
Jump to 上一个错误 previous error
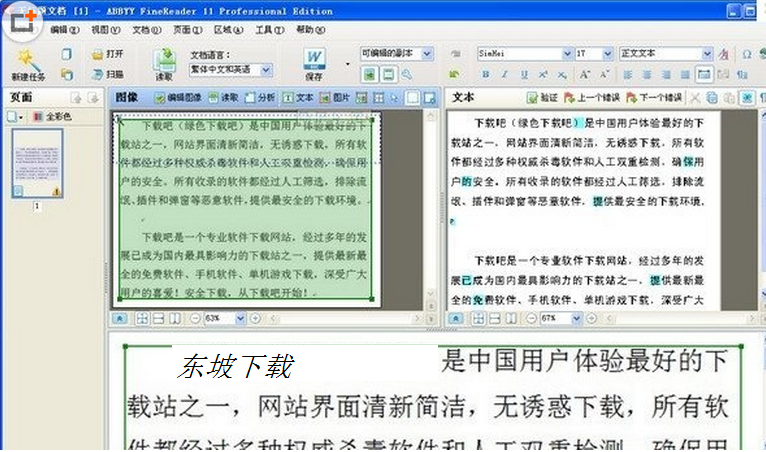592,98
